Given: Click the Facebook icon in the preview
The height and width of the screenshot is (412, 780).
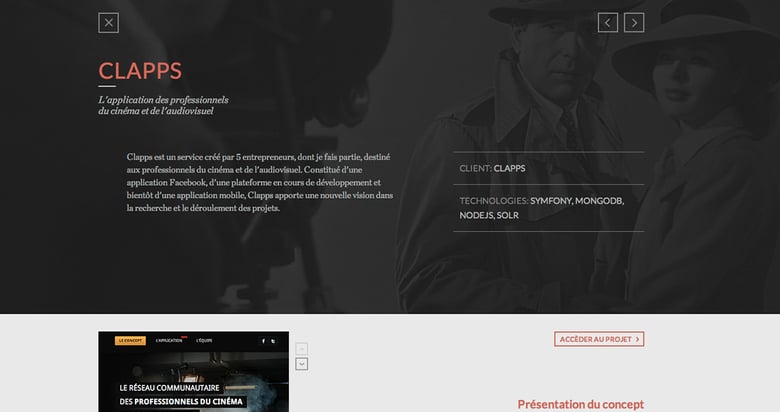Looking at the screenshot, I should 264,341.
